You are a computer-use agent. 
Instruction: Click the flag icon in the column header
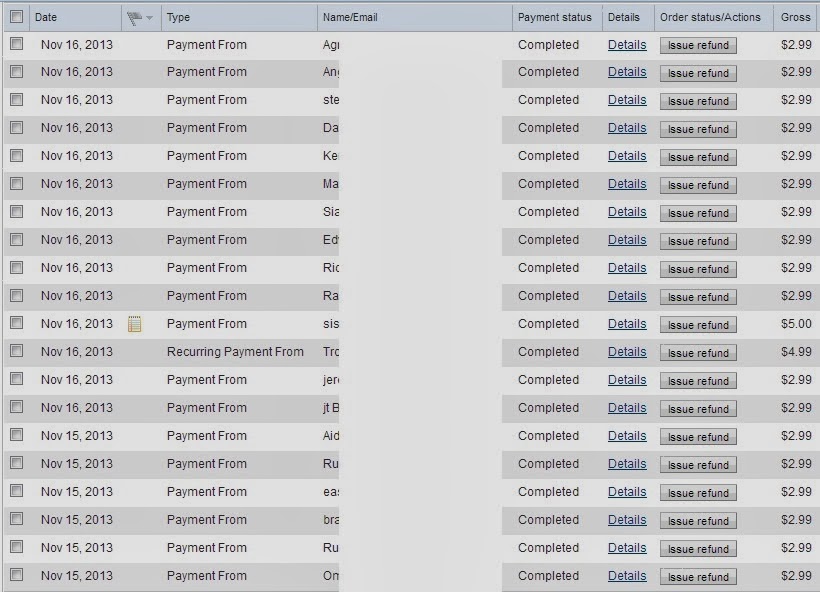(135, 17)
